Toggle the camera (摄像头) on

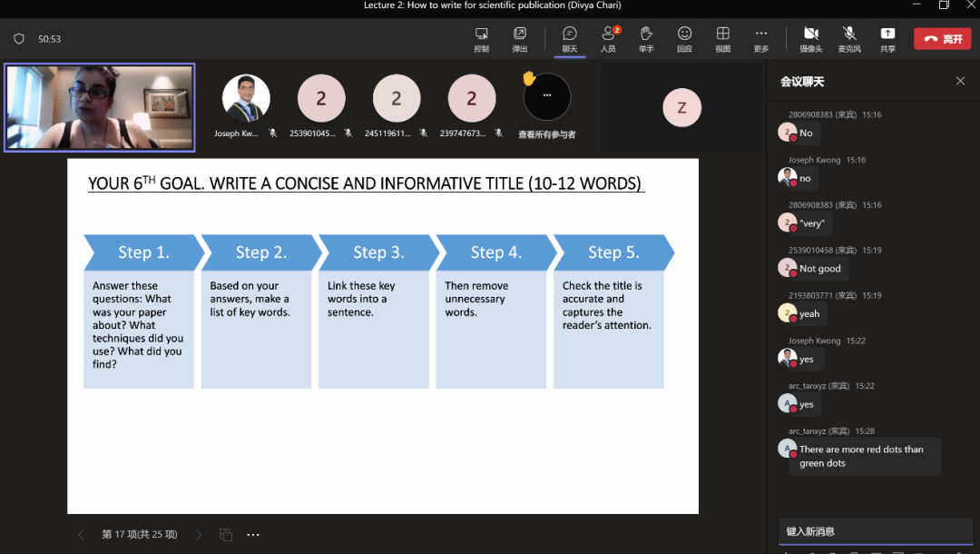point(810,38)
